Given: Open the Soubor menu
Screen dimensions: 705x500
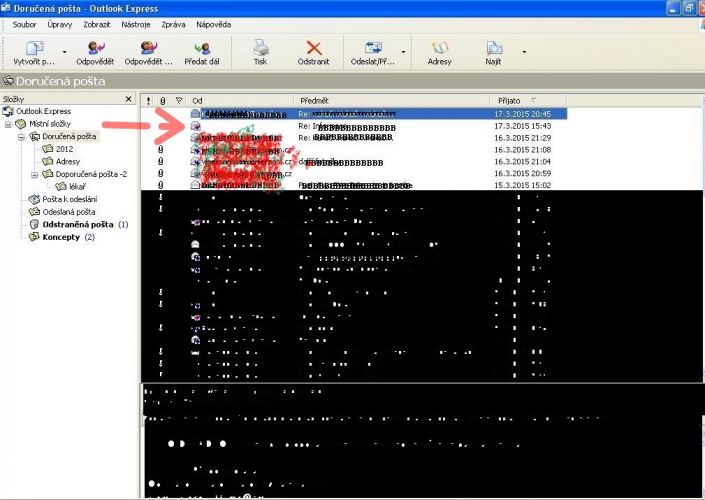Looking at the screenshot, I should coord(24,25).
